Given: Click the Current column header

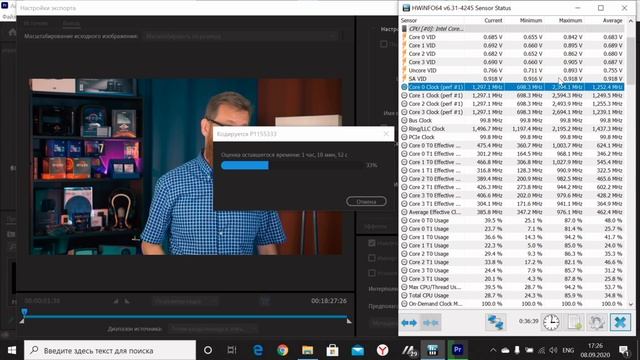Looking at the screenshot, I should tap(493, 20).
